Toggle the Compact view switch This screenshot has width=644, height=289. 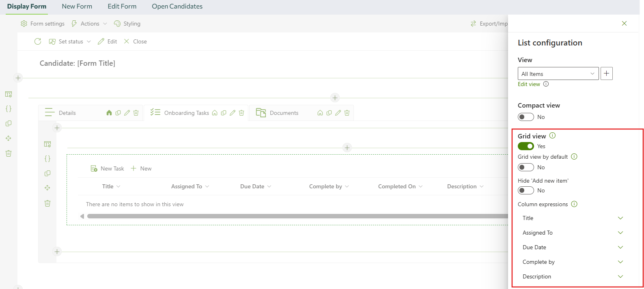coord(526,117)
